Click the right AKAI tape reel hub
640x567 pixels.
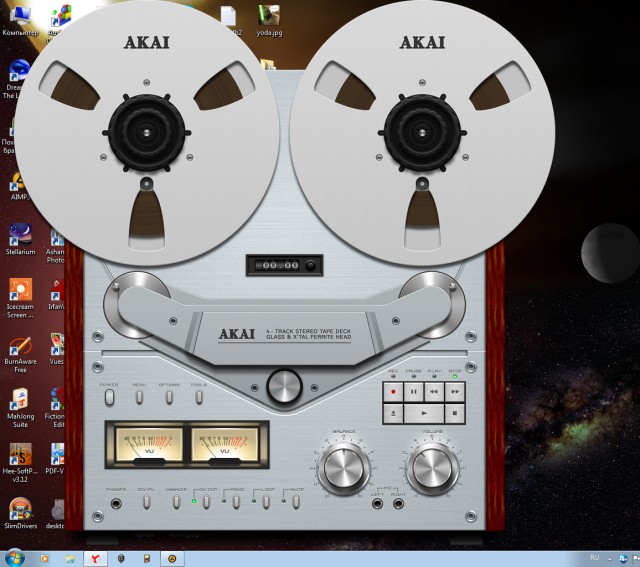click(x=422, y=133)
